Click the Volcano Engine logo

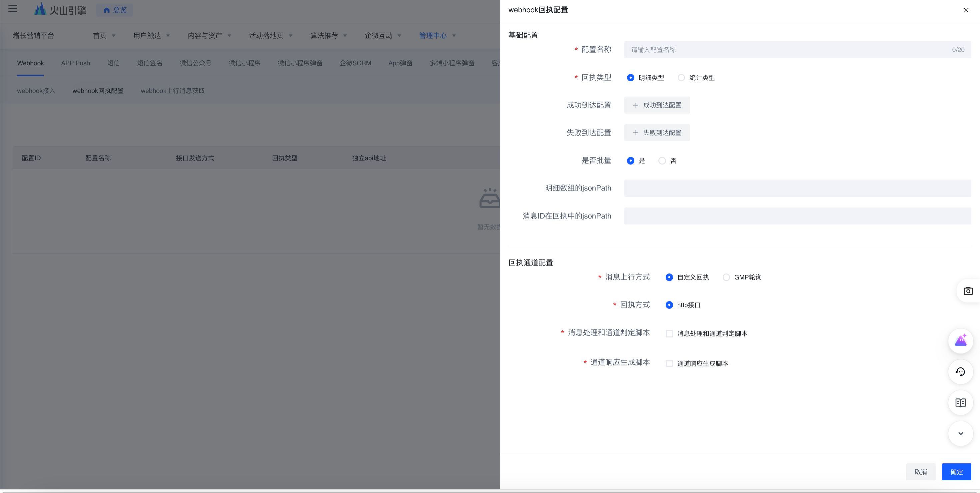(x=60, y=9)
